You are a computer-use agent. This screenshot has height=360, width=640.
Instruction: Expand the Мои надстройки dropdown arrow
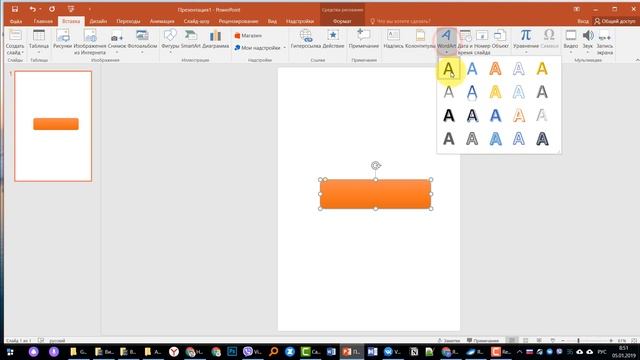tap(284, 48)
